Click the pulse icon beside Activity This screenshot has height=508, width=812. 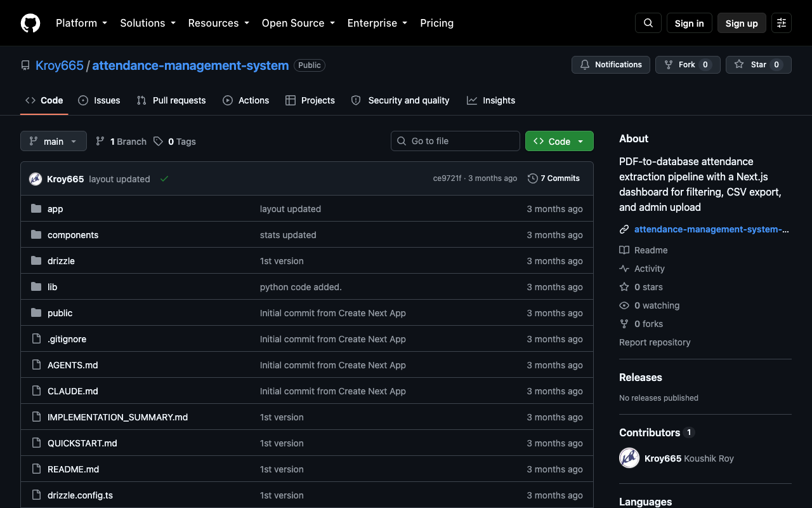tap(624, 269)
